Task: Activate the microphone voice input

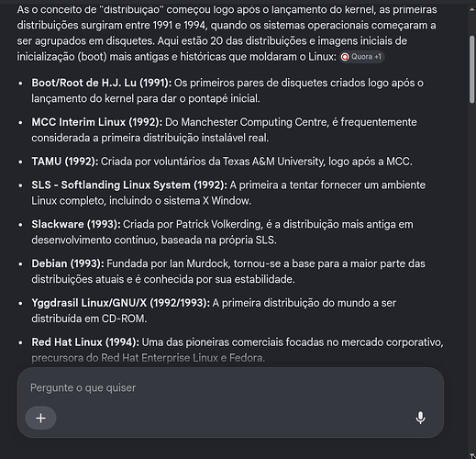Action: 420,418
